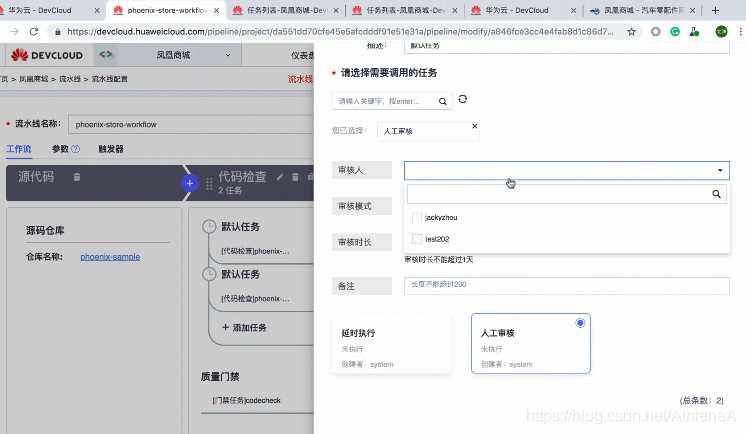Click the clock icon of first 默认任务
This screenshot has height=434, width=746.
point(209,227)
